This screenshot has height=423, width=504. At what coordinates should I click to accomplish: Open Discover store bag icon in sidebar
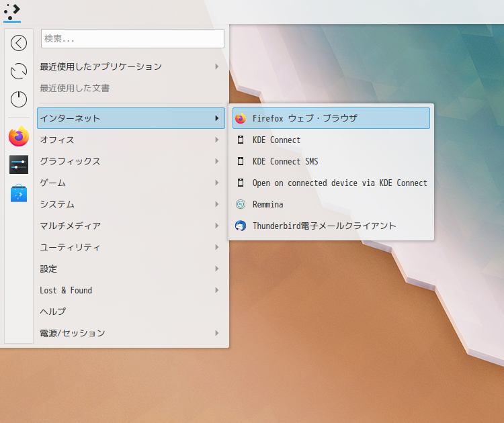[19, 193]
